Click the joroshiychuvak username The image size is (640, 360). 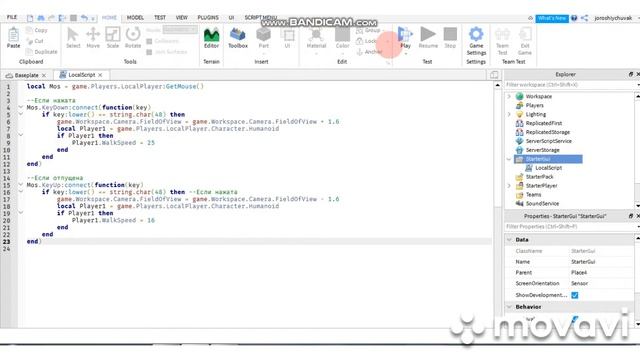(x=613, y=18)
